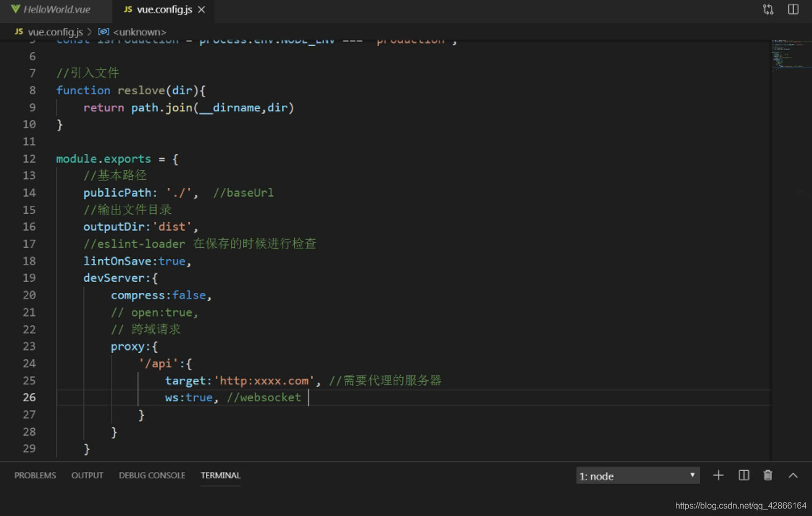Screen dimensions: 812x516
Task: Click the <unknown> symbol breadcrumb
Action: coord(139,32)
